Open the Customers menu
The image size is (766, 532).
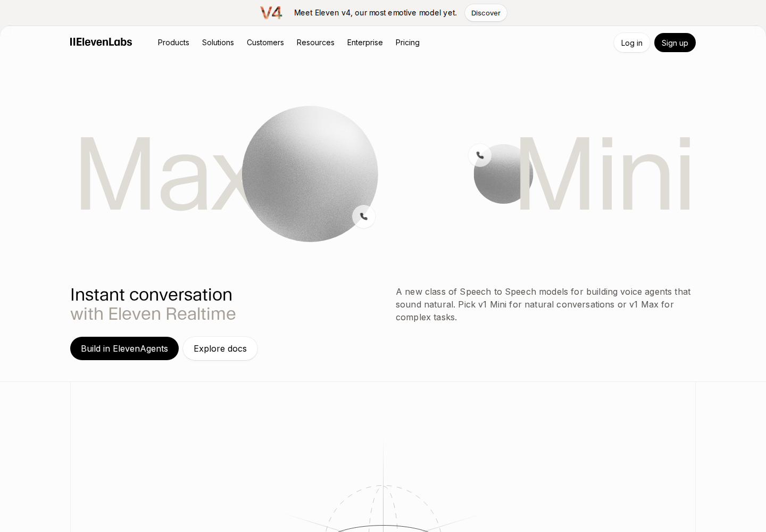265,43
